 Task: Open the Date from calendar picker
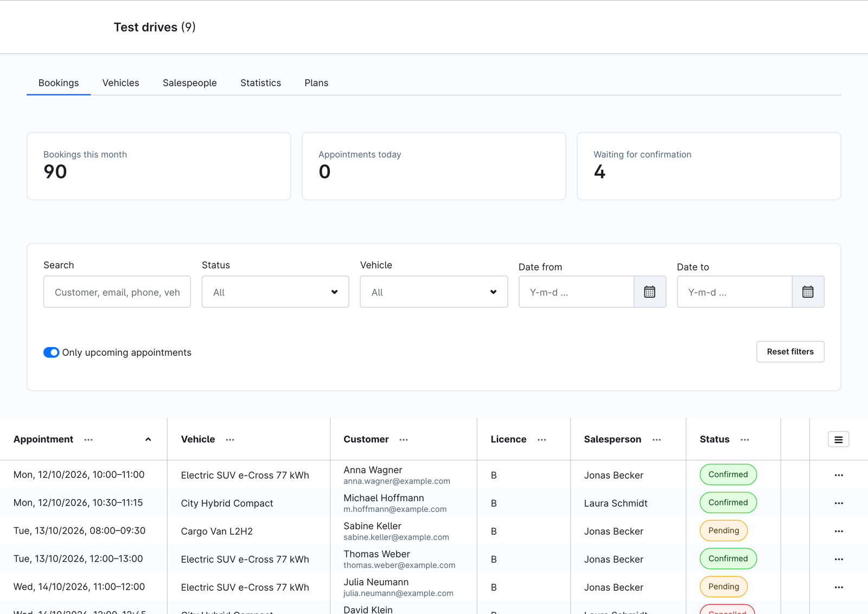point(649,292)
